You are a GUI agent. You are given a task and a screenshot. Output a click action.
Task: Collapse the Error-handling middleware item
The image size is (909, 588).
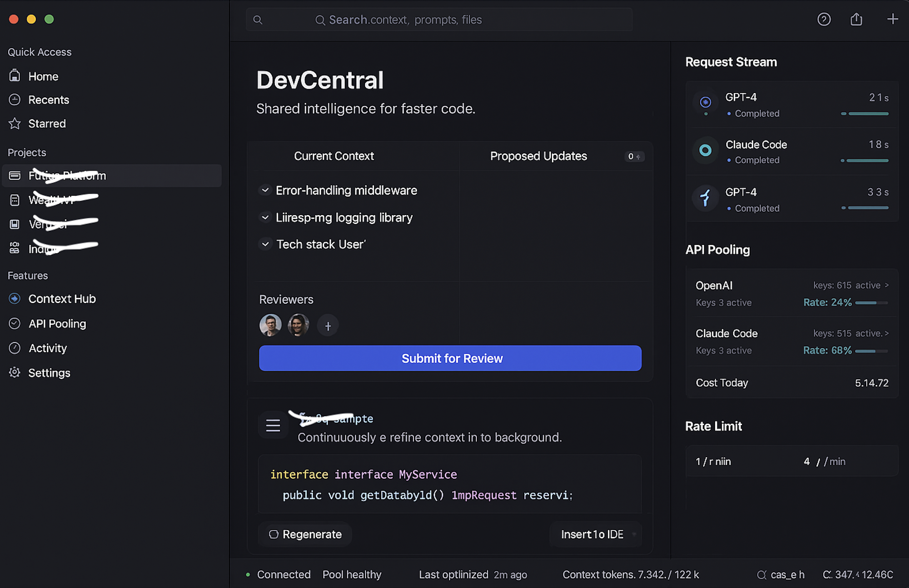pyautogui.click(x=265, y=190)
